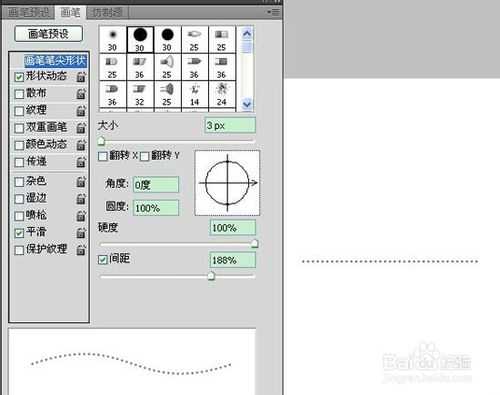
Task: Select the 14 splatter brush tip
Action: (195, 94)
